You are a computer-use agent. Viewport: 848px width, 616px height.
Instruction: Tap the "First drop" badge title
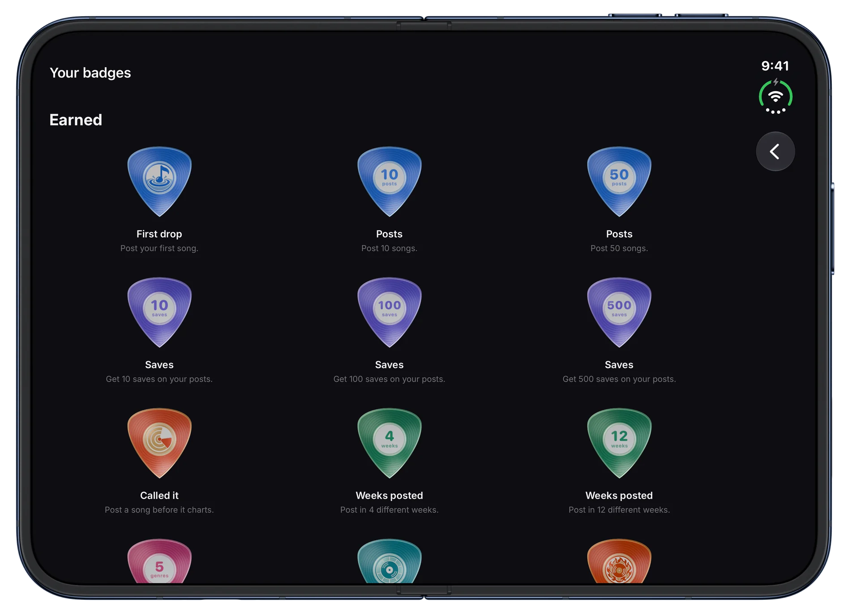pos(159,234)
